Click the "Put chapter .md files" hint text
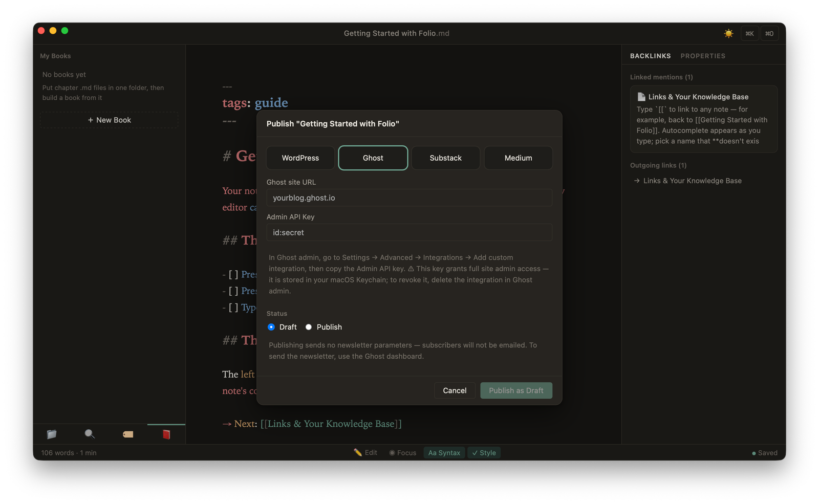 [x=103, y=93]
